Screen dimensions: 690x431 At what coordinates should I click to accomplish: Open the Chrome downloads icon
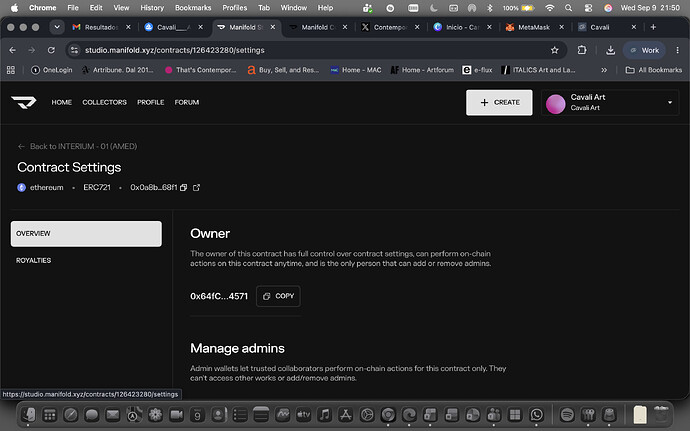pyautogui.click(x=610, y=50)
